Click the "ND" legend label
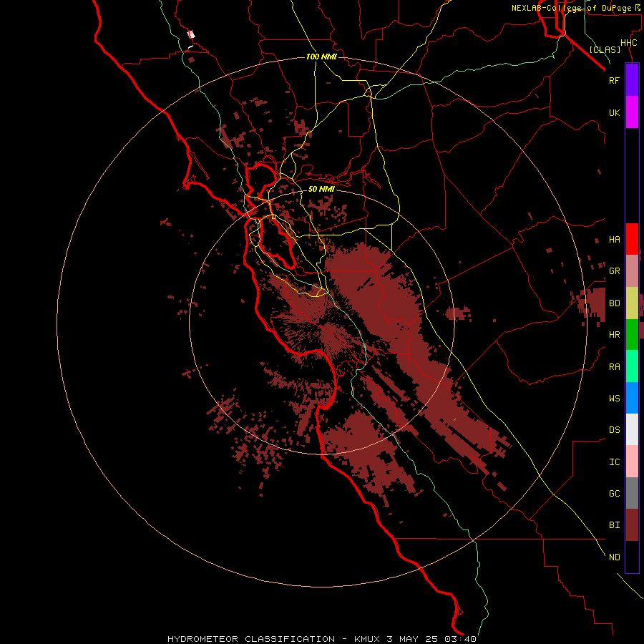The height and width of the screenshot is (644, 644). (614, 557)
